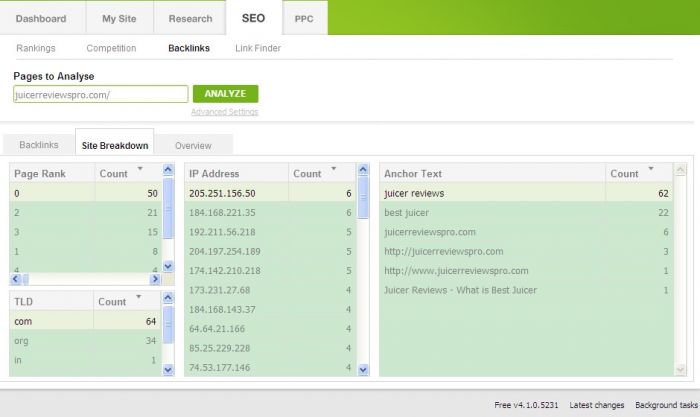Click the Anchor Text column header
700x417 pixels.
pos(492,173)
